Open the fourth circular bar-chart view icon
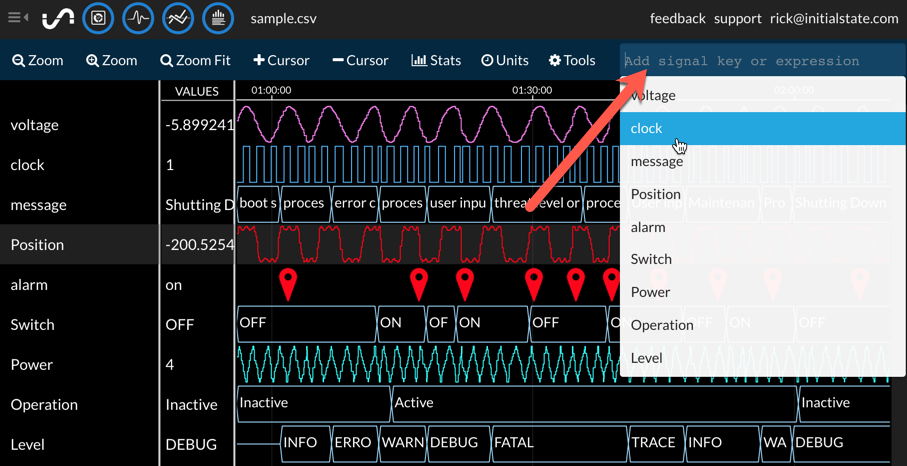Screen dimensions: 907x466 [218, 18]
